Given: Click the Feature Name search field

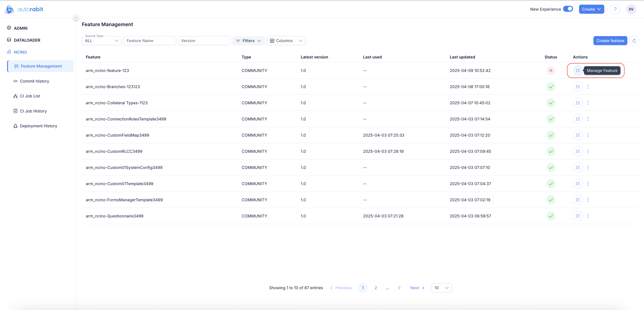Looking at the screenshot, I should pyautogui.click(x=149, y=41).
